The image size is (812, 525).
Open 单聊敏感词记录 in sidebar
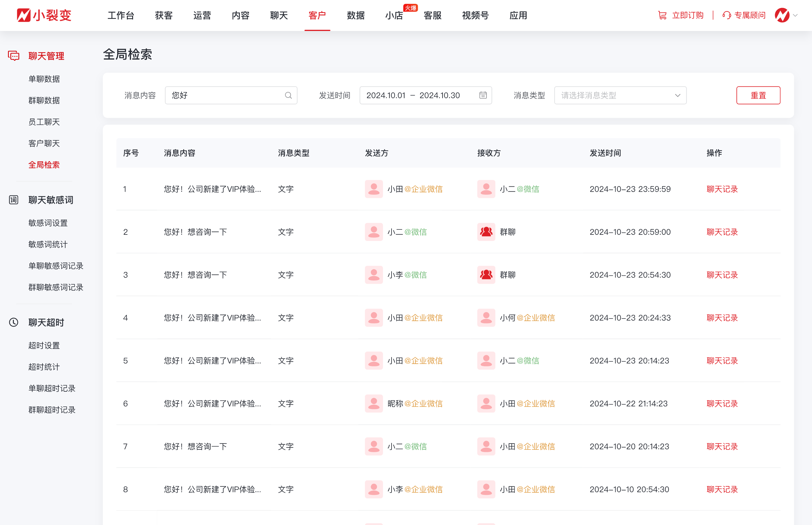click(56, 266)
